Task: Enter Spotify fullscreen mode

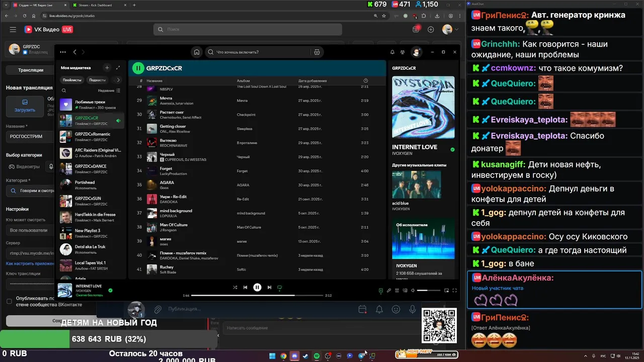Action: tap(454, 290)
